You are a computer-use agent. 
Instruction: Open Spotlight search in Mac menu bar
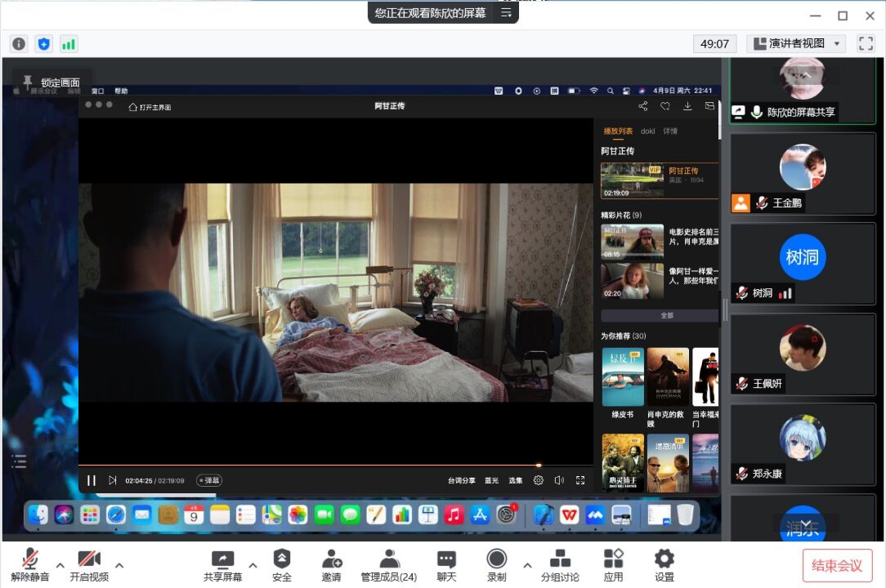pyautogui.click(x=611, y=91)
